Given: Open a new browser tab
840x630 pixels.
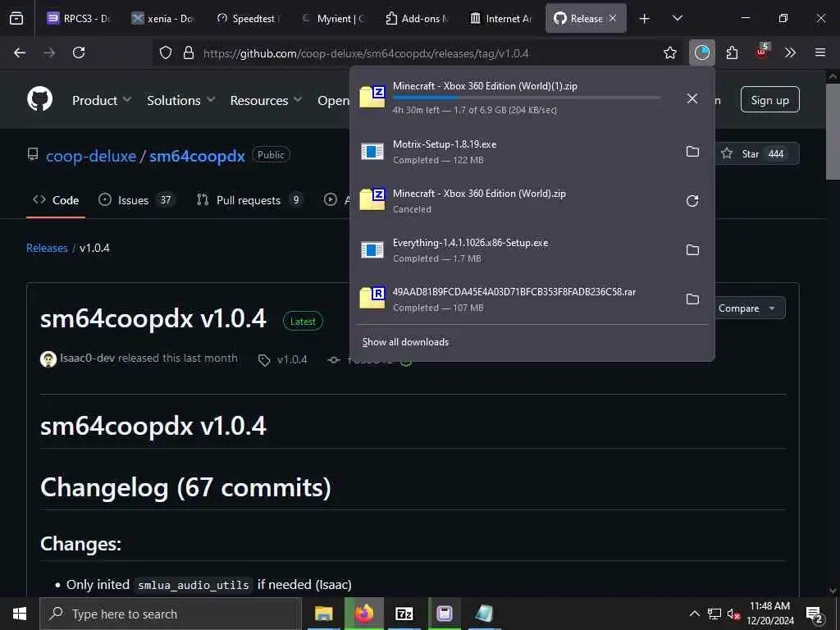Looking at the screenshot, I should 645,19.
